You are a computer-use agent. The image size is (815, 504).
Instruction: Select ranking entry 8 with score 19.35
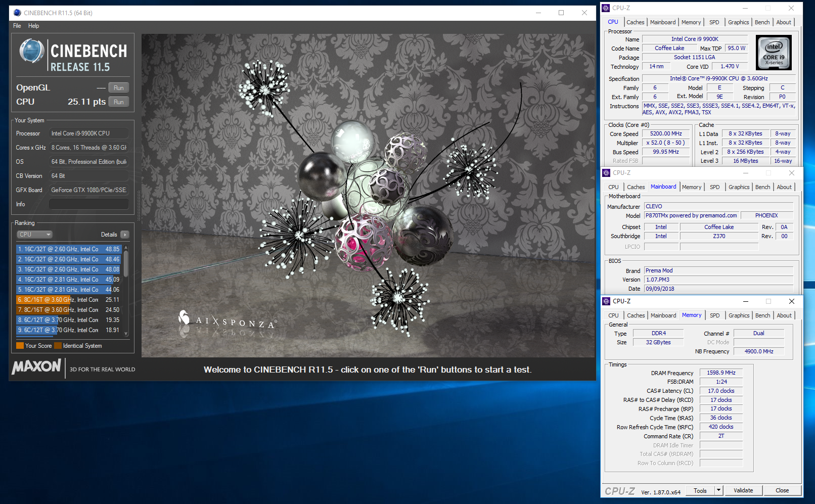[69, 320]
